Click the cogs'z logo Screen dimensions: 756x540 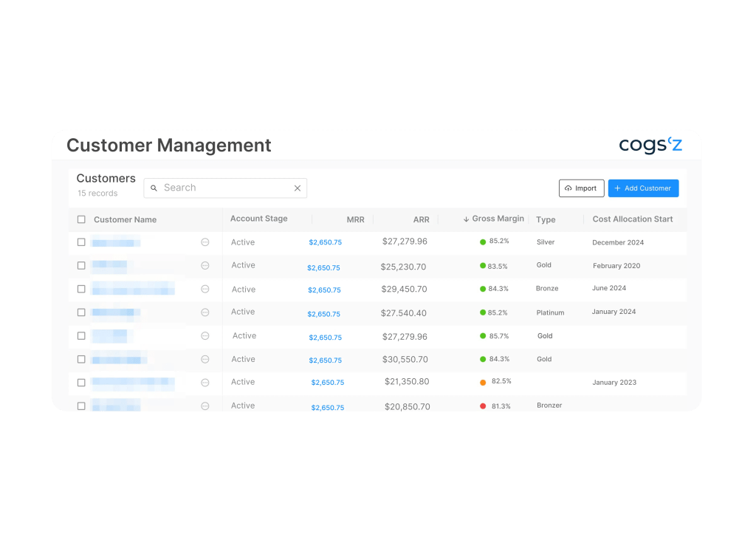tap(650, 145)
